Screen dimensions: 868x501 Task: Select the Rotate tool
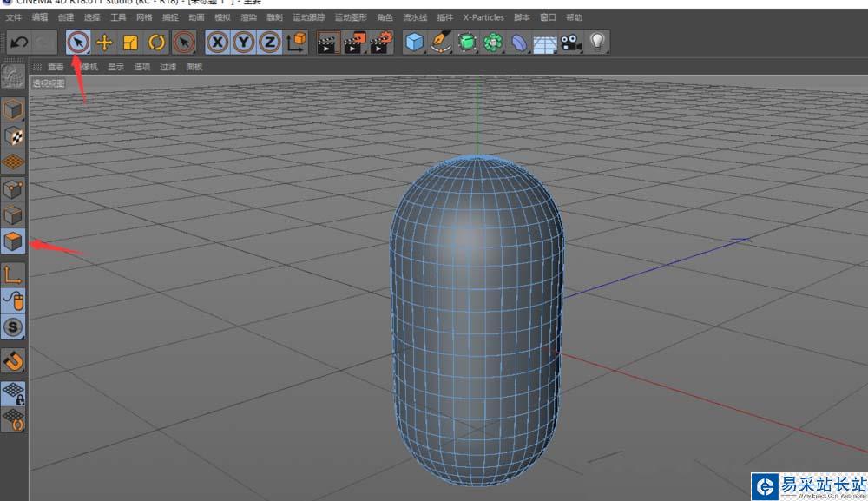coord(156,42)
